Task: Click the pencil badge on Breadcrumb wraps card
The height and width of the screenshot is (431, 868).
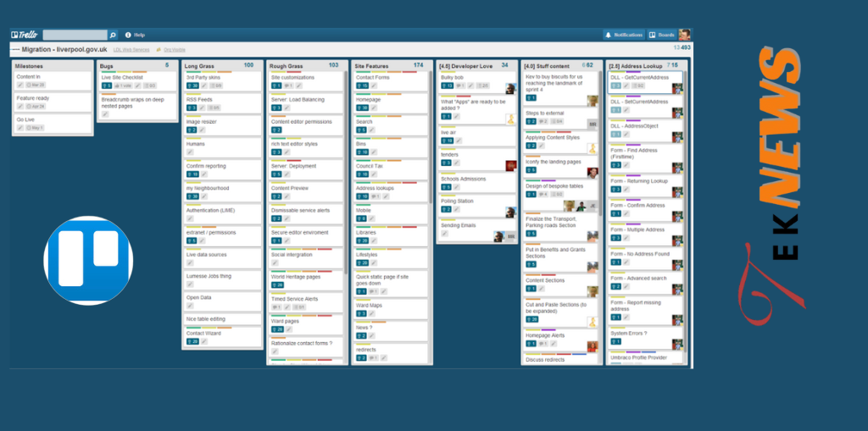Action: click(x=105, y=114)
